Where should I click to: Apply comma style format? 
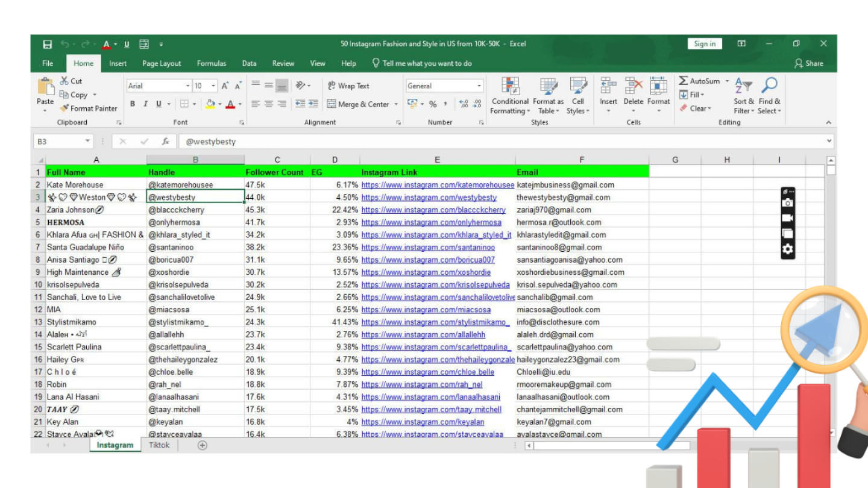tap(445, 104)
